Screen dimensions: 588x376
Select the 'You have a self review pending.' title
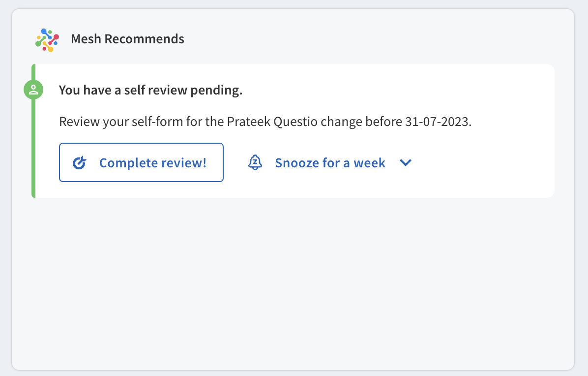coord(151,90)
